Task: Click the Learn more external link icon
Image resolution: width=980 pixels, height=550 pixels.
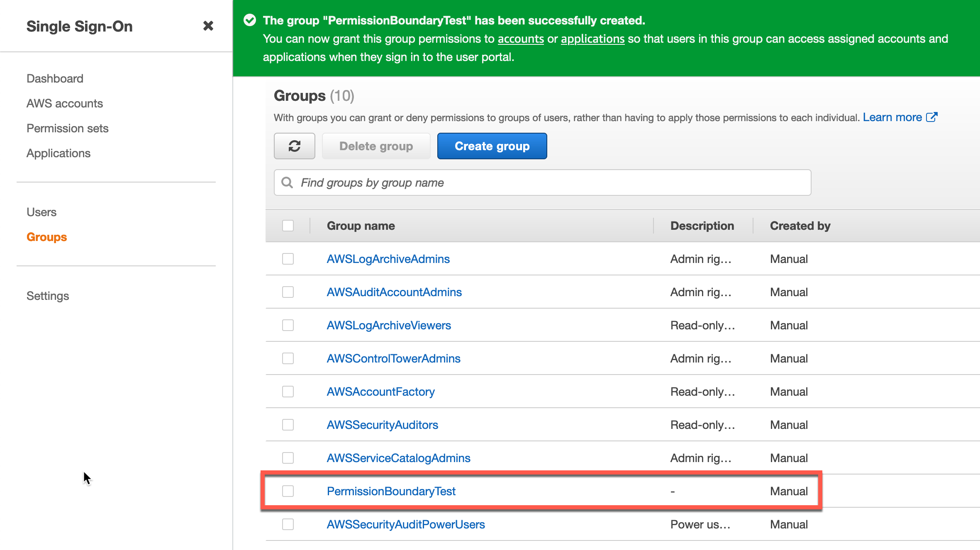Action: (932, 117)
